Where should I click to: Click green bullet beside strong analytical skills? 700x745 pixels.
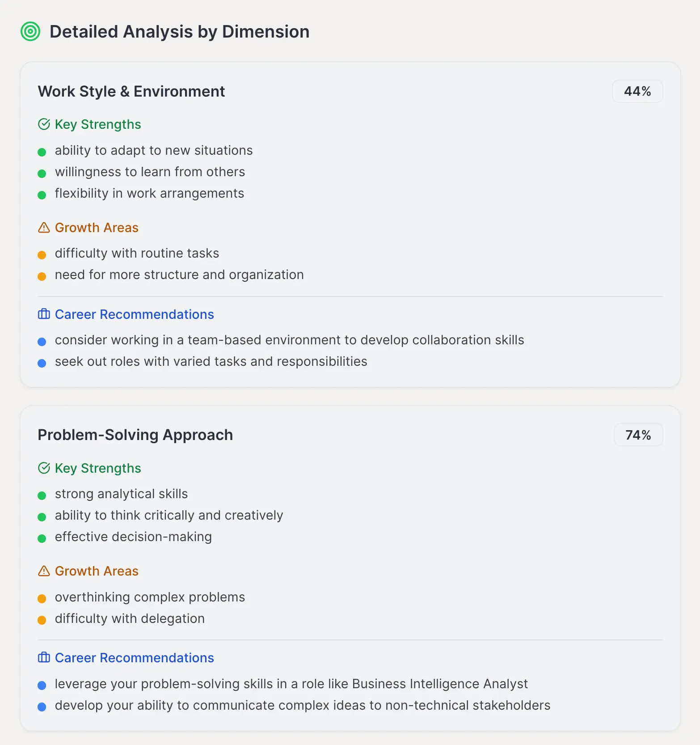click(42, 495)
